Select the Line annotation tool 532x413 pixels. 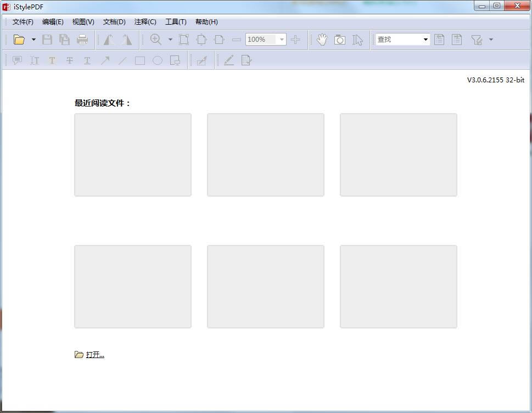pos(122,60)
